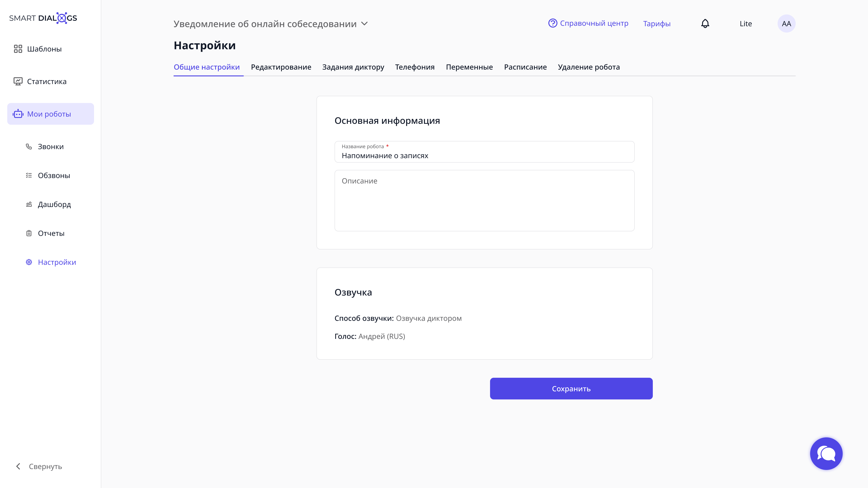Open Тарифы link
The image size is (868, 488).
[x=657, y=24]
